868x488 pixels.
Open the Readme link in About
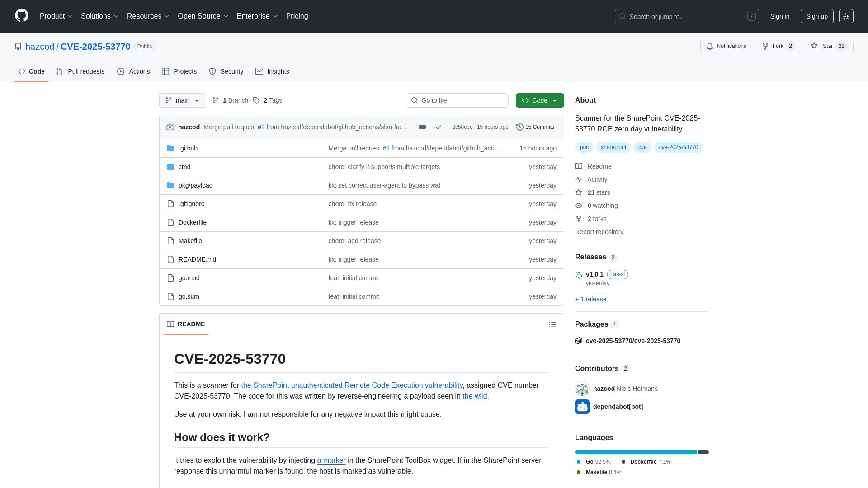(x=593, y=166)
